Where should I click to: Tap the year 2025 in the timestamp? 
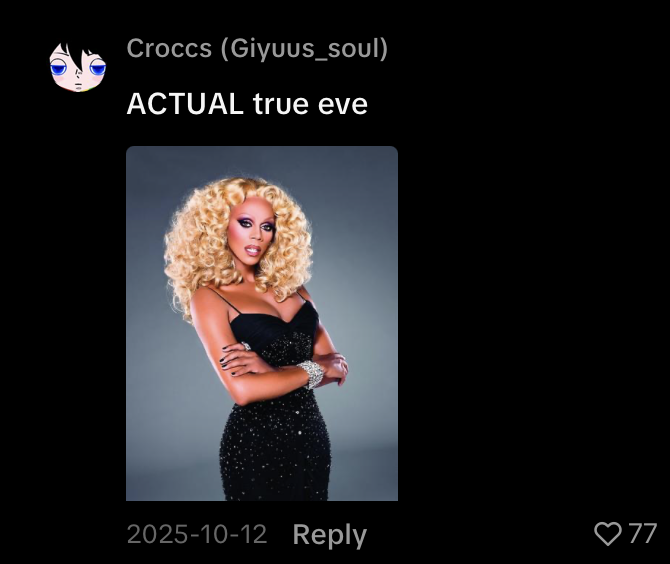147,534
